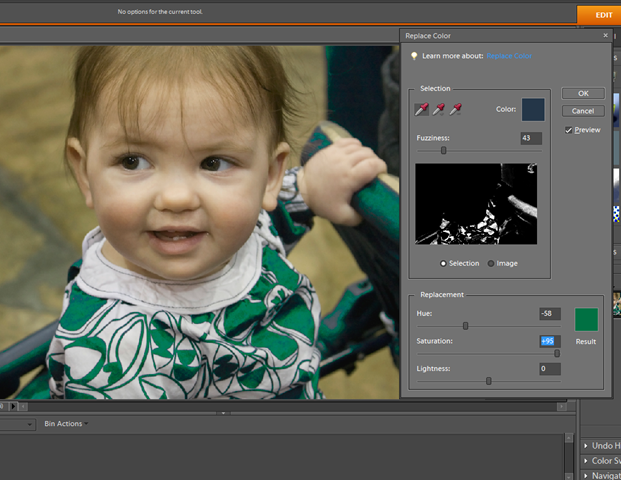This screenshot has width=621, height=480.
Task: Click the horizontal scrollbar right arrow
Action: point(561,406)
